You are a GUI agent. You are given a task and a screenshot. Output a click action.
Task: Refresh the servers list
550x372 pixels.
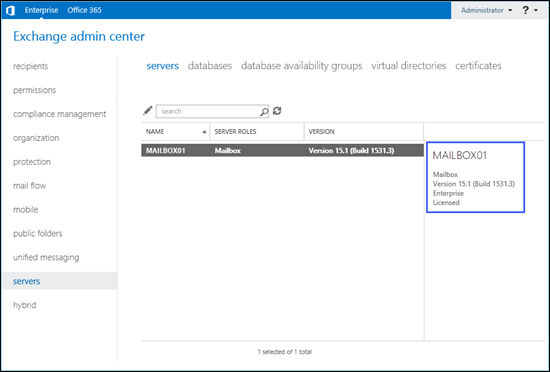tap(277, 111)
